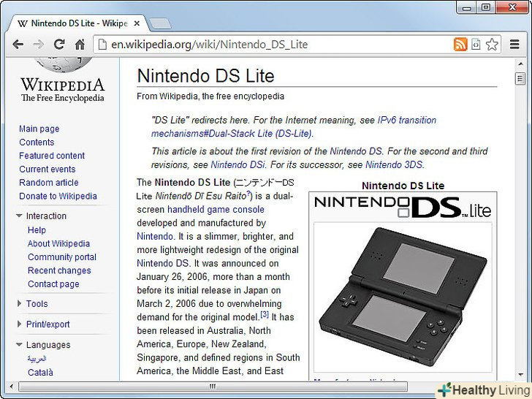The width and height of the screenshot is (532, 399).
Task: Open the Contents sidebar link
Action: click(x=37, y=142)
